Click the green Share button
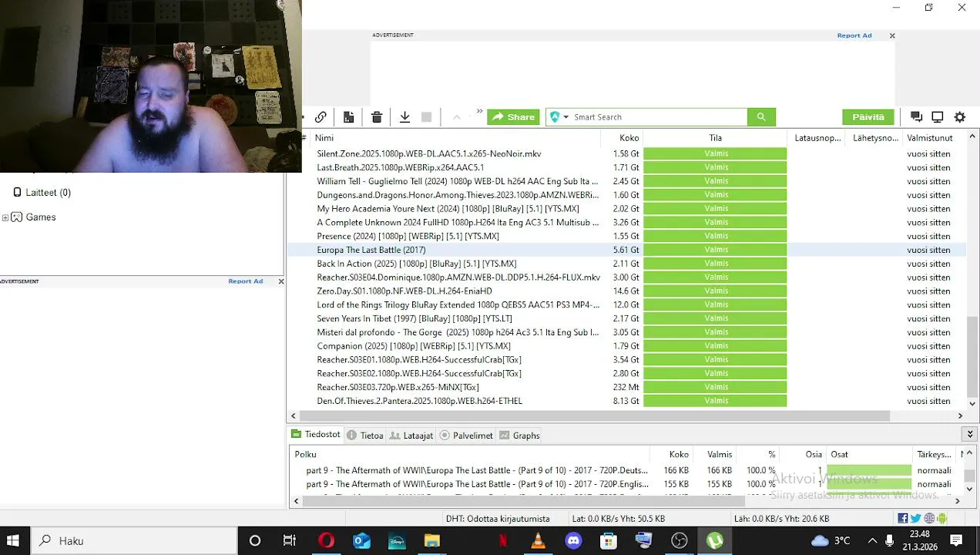Viewport: 980px width, 555px height. click(x=513, y=117)
